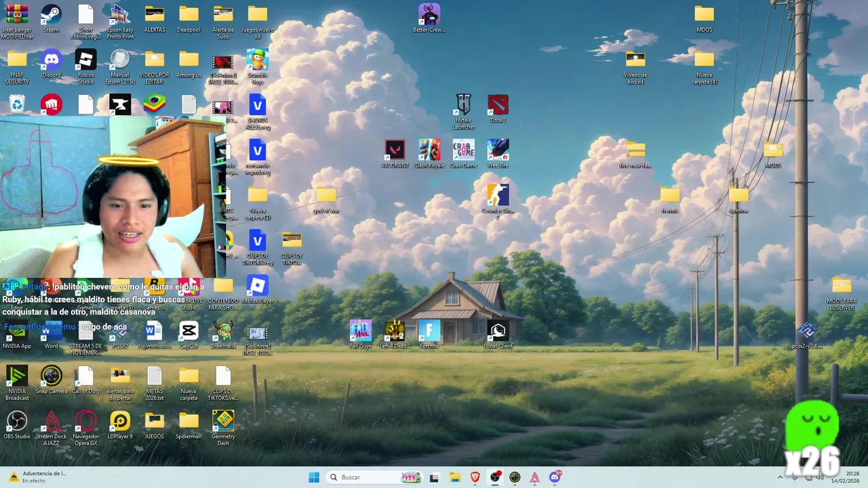This screenshot has height=488, width=868.
Task: Open the Nueva carpeta (4) folder
Action: [704, 66]
